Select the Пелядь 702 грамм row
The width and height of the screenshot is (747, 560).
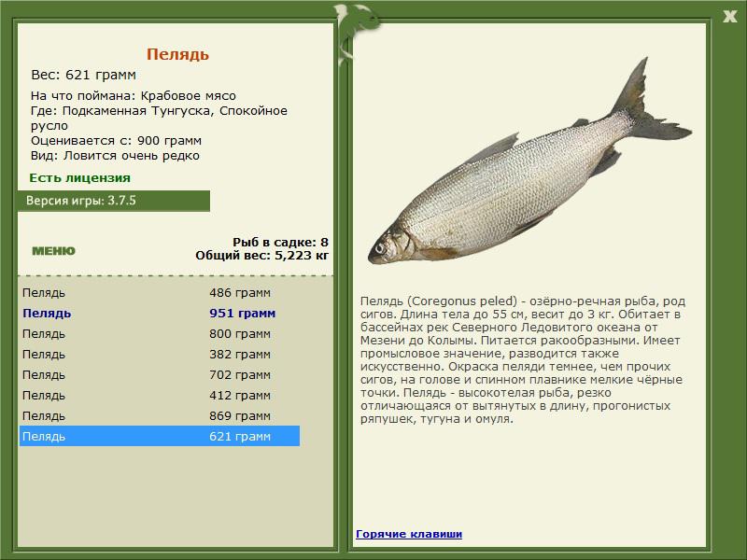160,375
